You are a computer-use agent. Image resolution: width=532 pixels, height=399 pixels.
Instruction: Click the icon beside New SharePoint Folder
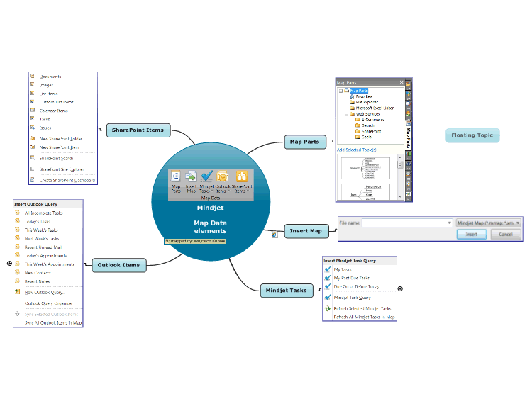(x=32, y=138)
